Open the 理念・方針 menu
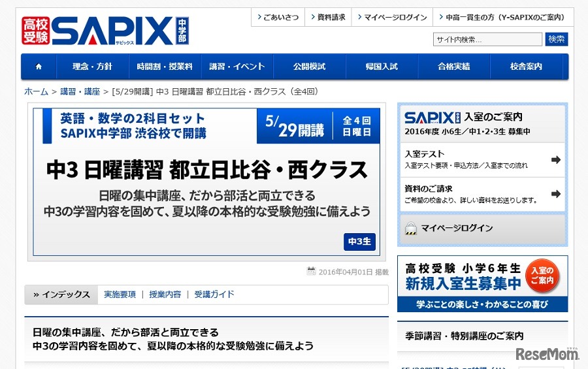This screenshot has height=369, width=588. tap(92, 67)
